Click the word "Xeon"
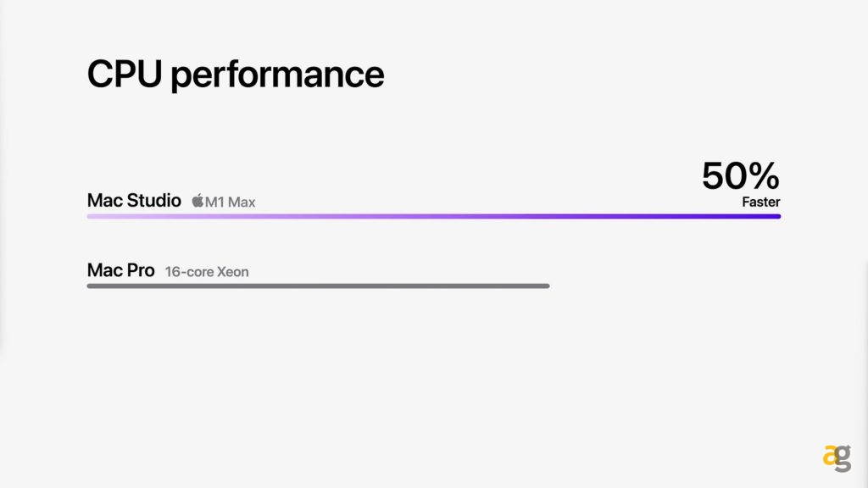Image resolution: width=868 pixels, height=488 pixels. click(232, 272)
